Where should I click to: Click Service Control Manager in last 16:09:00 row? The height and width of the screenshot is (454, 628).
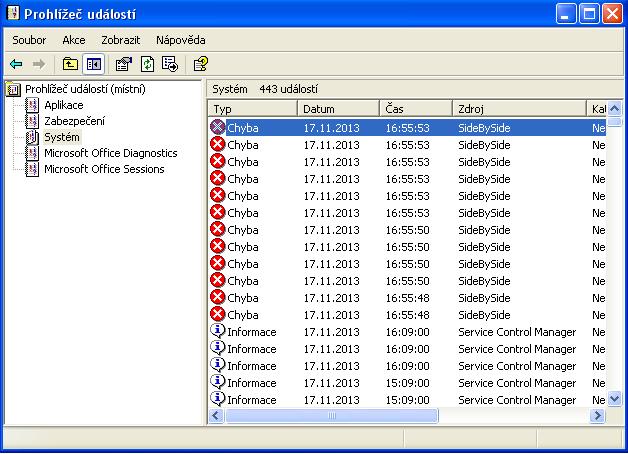[x=517, y=366]
